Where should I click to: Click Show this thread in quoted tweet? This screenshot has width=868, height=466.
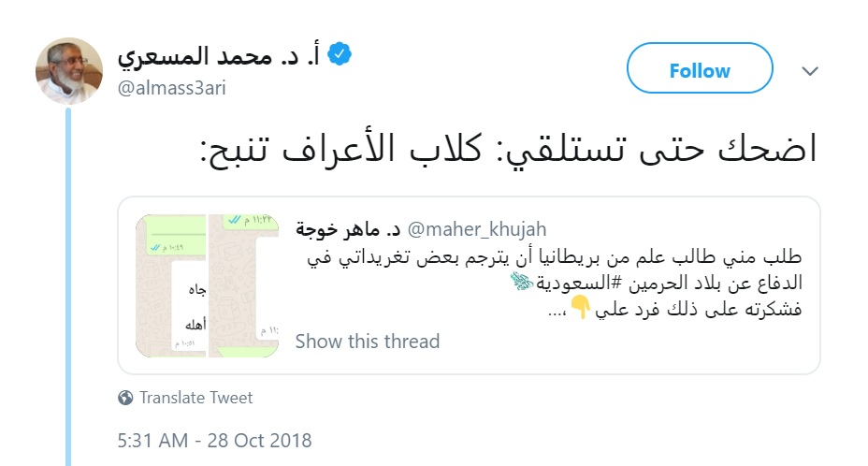pos(367,342)
